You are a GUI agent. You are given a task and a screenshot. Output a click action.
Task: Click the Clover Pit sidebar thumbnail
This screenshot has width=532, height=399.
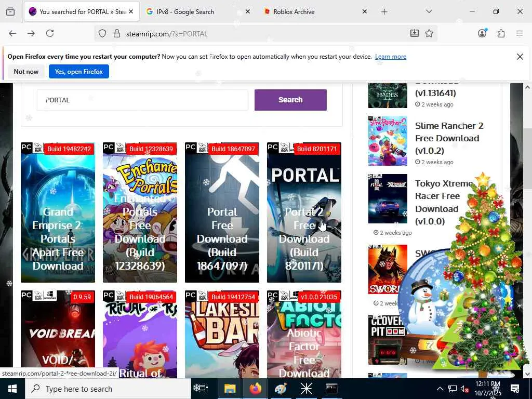click(x=388, y=340)
